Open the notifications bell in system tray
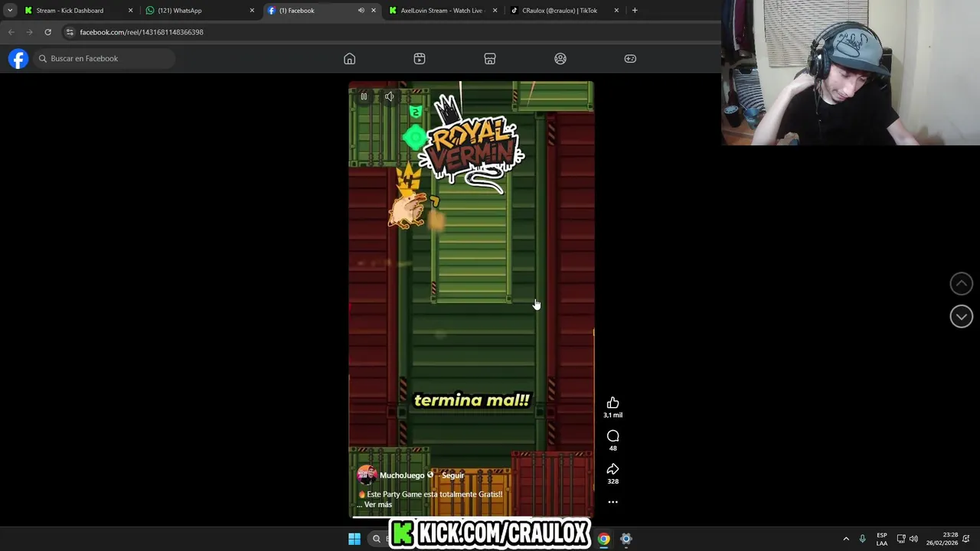This screenshot has height=551, width=980. point(966,539)
